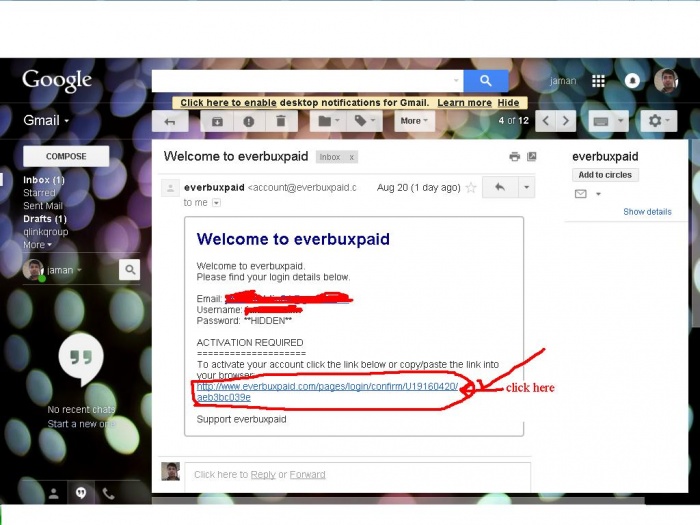Open the Starred folder
700x525 pixels.
pos(39,193)
